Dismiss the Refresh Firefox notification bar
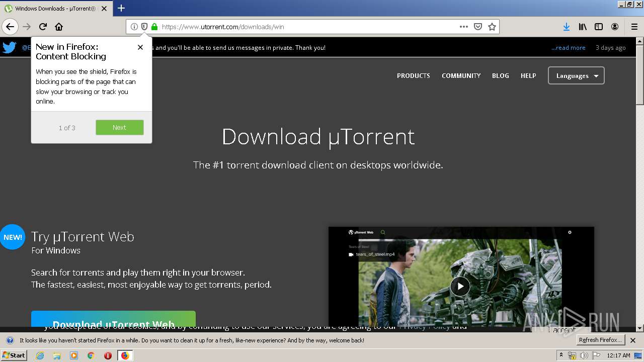Image resolution: width=644 pixels, height=362 pixels. point(633,340)
